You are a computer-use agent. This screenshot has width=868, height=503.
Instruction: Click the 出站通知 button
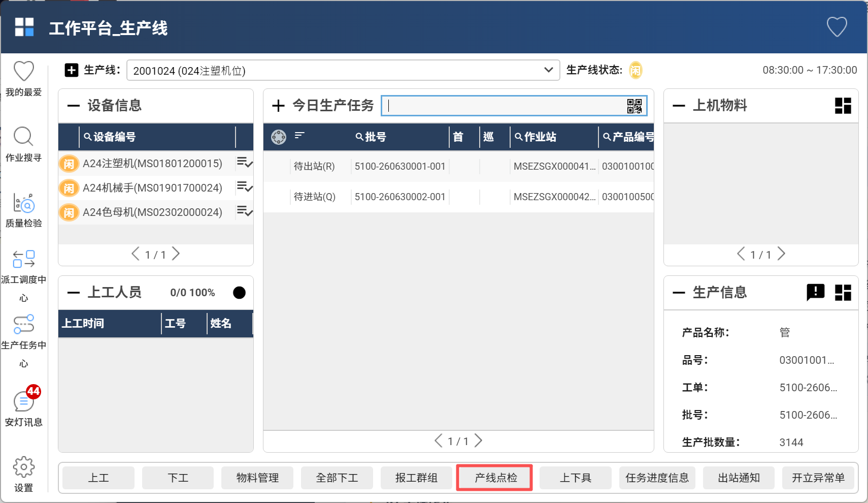point(739,478)
